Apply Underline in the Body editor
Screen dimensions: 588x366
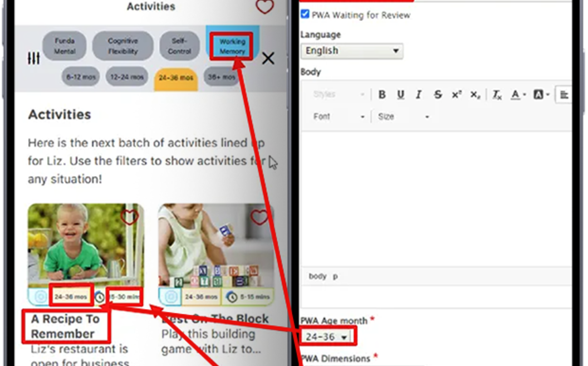(400, 95)
